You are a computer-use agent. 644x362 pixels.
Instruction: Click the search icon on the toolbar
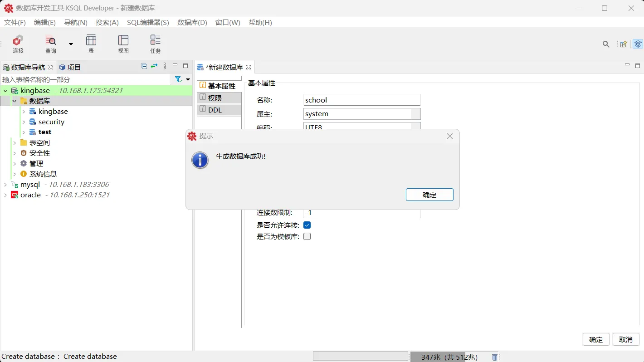coord(606,44)
